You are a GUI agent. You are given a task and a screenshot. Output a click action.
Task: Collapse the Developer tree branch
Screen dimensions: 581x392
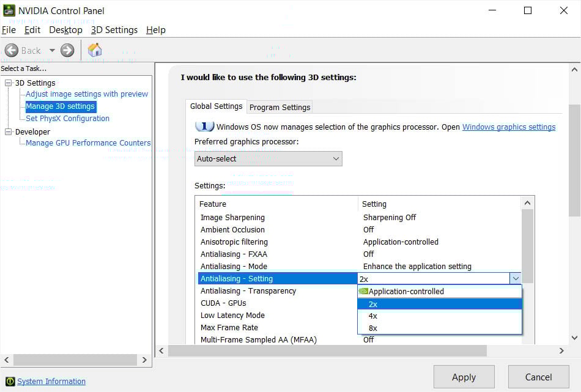[x=9, y=131]
